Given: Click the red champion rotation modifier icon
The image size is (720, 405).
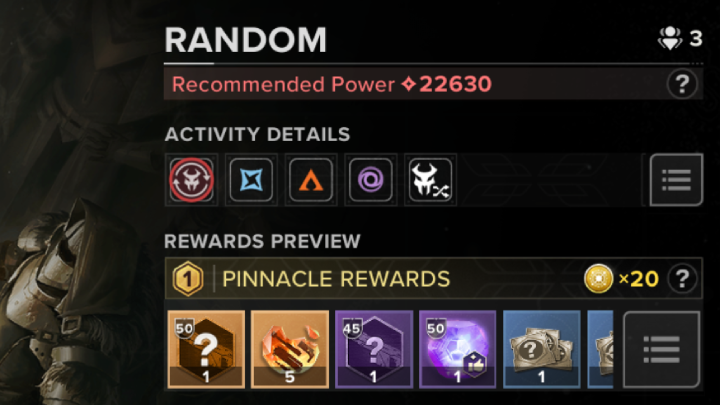Looking at the screenshot, I should coord(191,180).
